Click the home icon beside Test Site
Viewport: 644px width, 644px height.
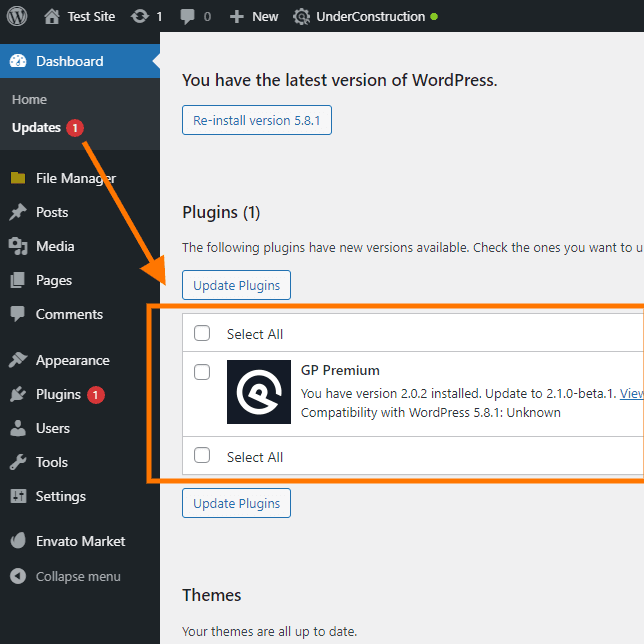tap(52, 16)
